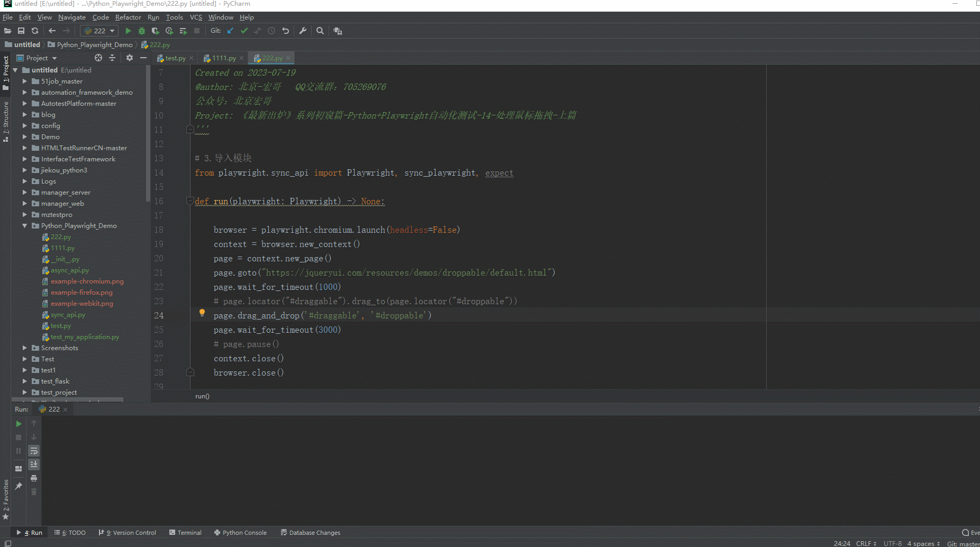Toggle the 1: Project side tool window

click(6, 73)
